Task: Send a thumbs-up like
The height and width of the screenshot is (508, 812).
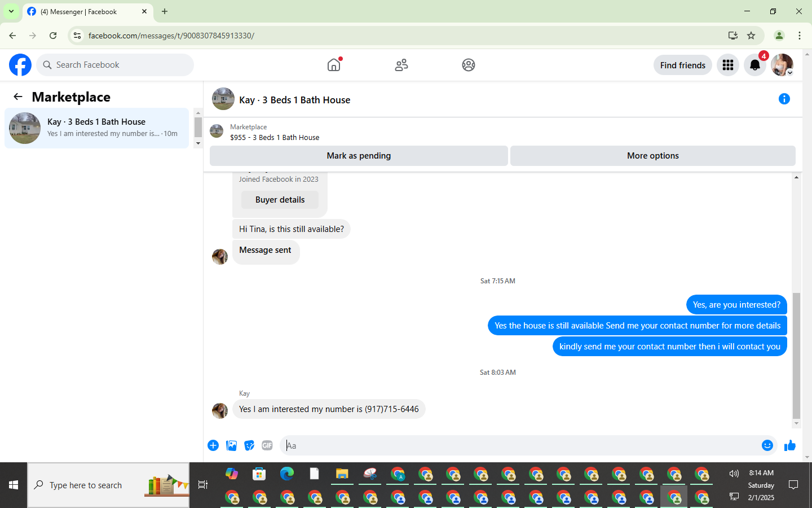Action: pyautogui.click(x=790, y=445)
